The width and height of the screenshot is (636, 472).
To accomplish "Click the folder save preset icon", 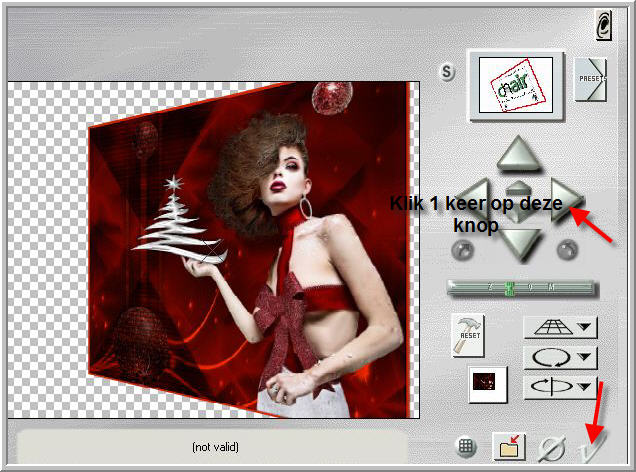I will [x=510, y=449].
